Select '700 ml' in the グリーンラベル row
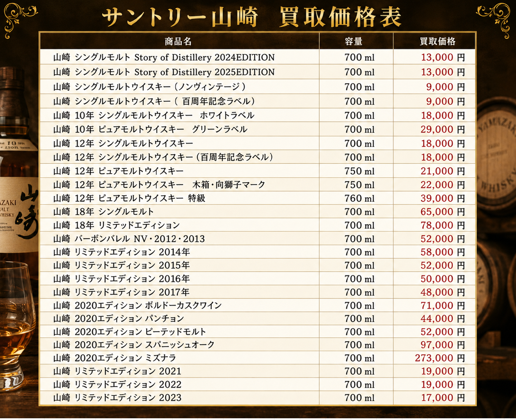This screenshot has height=420, width=516. coord(360,129)
